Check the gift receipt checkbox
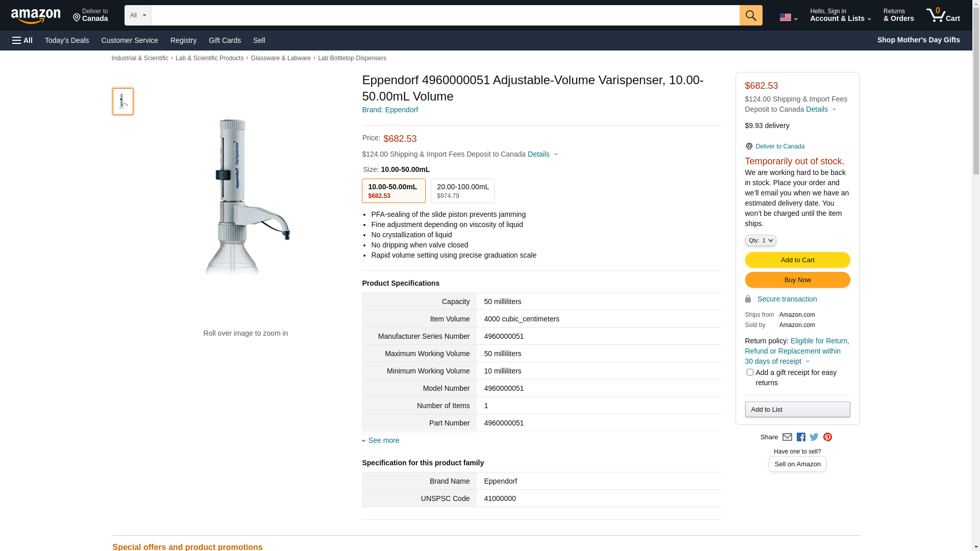 pyautogui.click(x=750, y=372)
